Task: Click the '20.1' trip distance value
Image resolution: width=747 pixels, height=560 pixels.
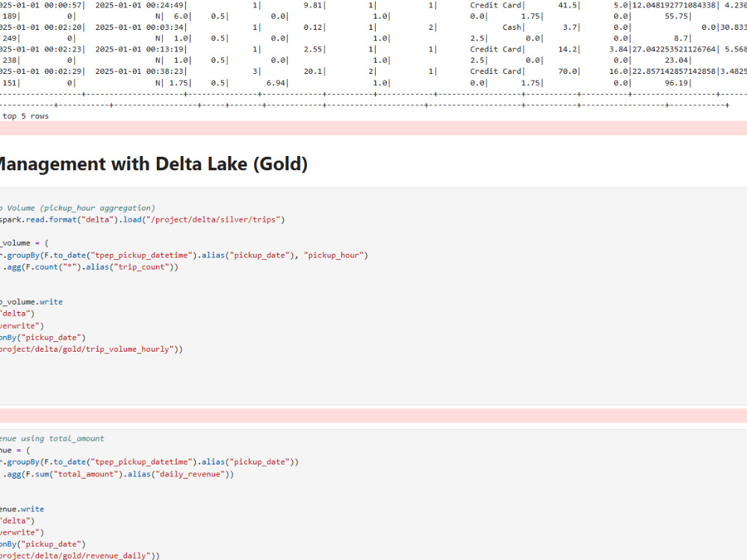Action: pos(313,71)
